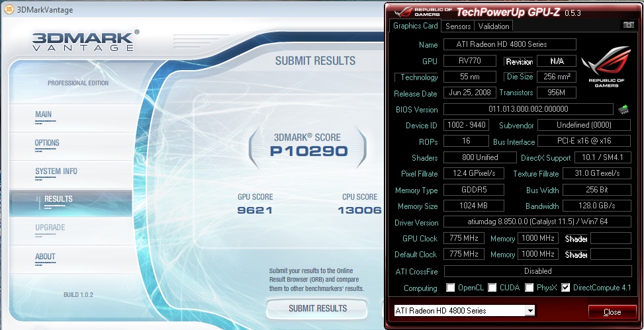Click the Pixel Fillrate 12.4 GPixel/s field
This screenshot has width=644, height=330.
tap(473, 173)
